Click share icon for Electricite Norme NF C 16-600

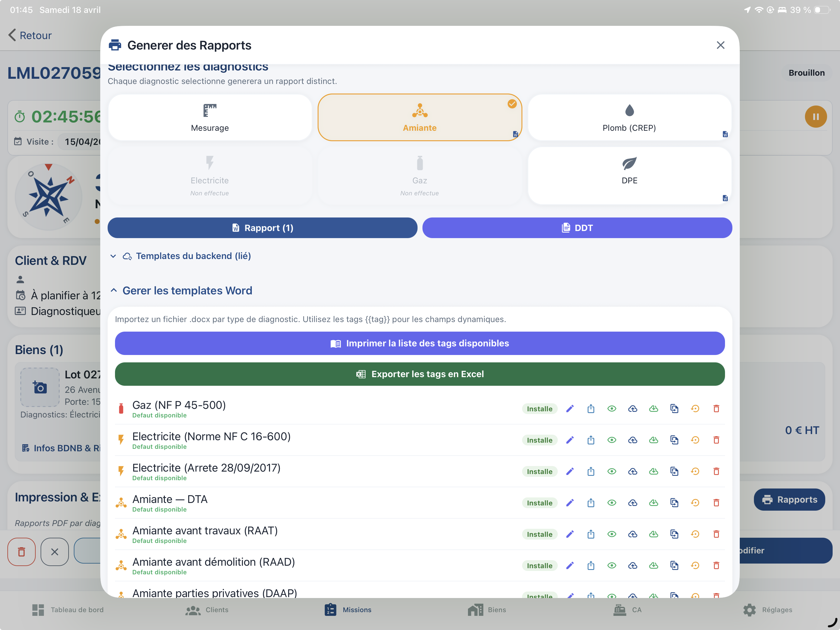tap(591, 440)
